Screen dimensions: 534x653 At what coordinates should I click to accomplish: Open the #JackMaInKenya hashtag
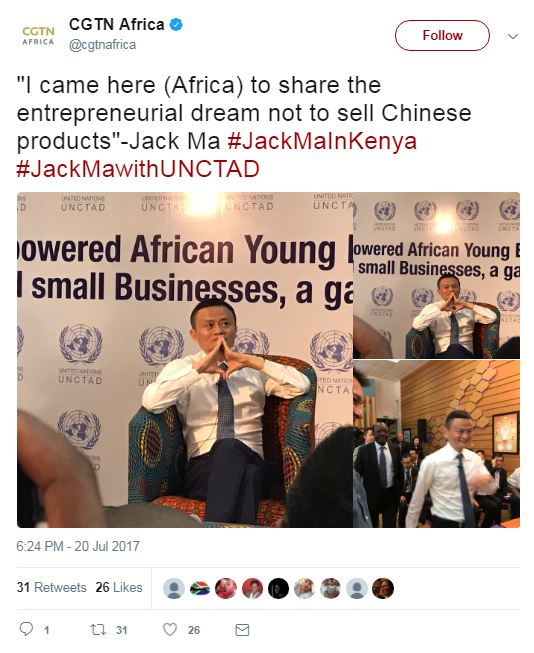tap(322, 141)
